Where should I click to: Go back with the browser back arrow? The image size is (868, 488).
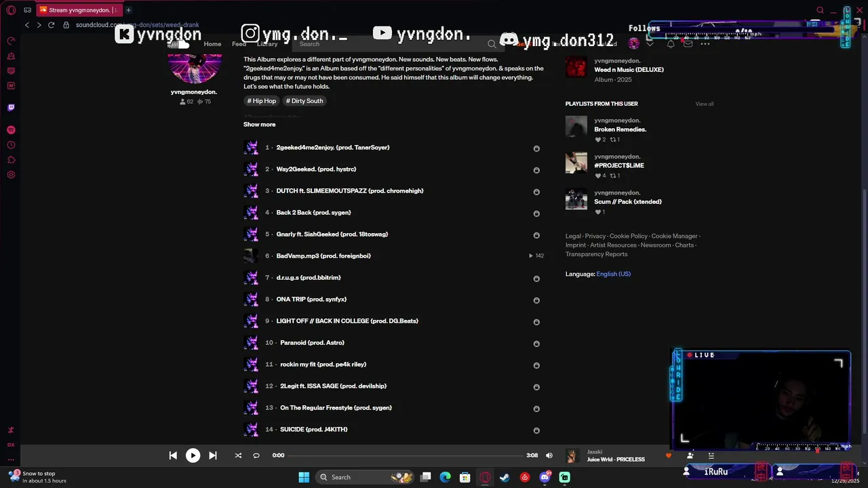[x=27, y=25]
